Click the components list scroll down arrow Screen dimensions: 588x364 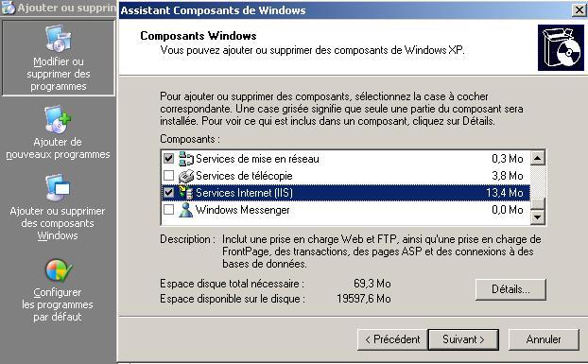(x=538, y=217)
